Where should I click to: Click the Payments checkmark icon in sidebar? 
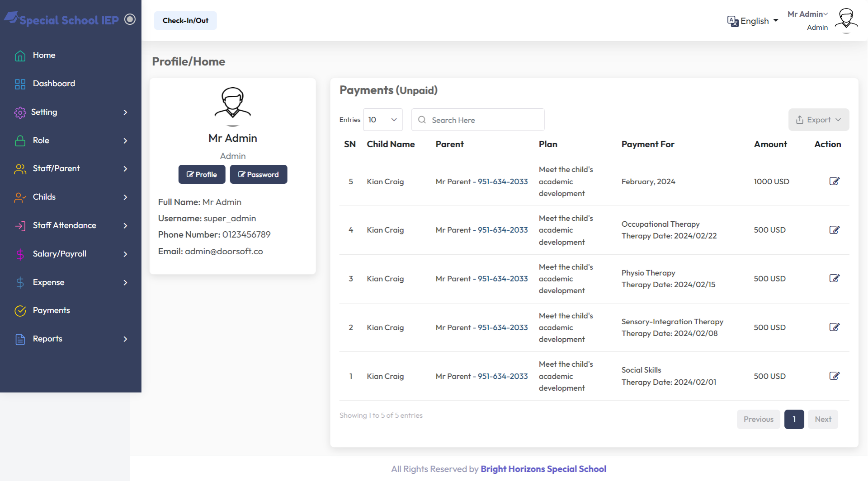(x=20, y=311)
